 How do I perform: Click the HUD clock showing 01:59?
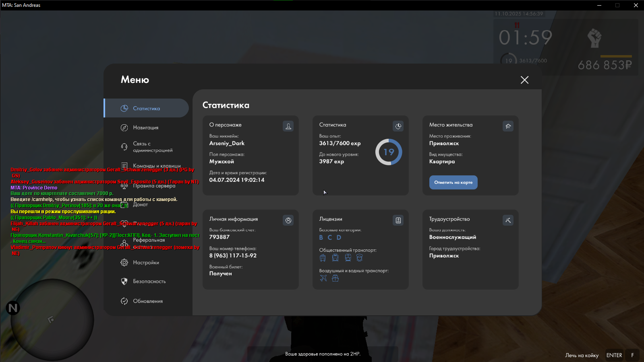point(525,38)
